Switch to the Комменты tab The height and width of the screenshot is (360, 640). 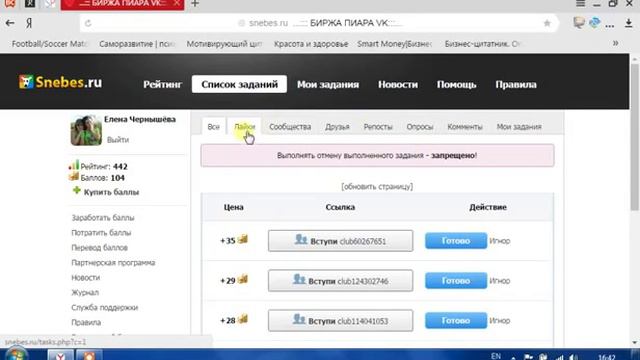click(465, 127)
